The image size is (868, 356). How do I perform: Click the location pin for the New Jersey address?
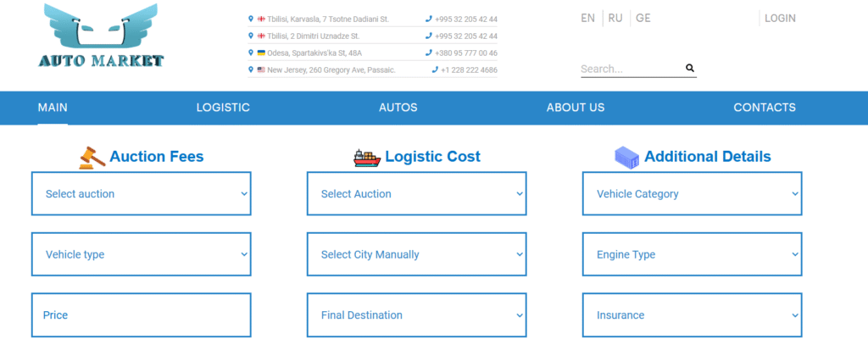[x=251, y=70]
